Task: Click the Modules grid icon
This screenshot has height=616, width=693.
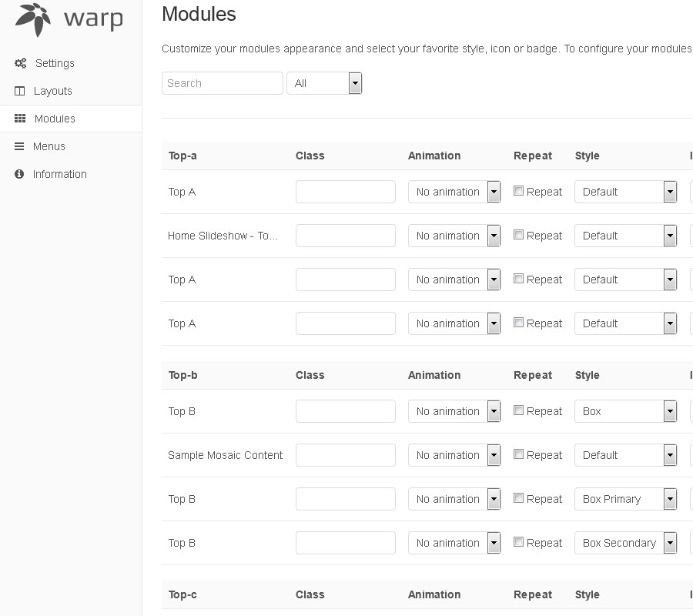Action: pos(21,119)
